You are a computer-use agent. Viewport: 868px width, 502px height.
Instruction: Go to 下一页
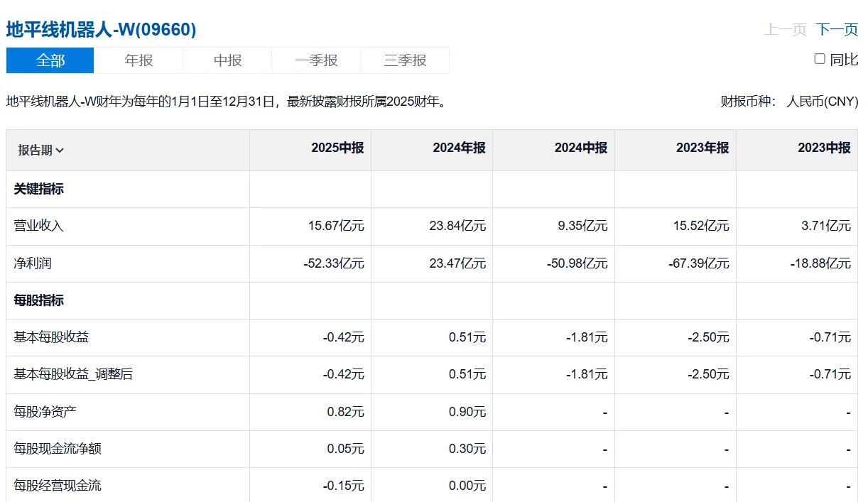point(837,29)
